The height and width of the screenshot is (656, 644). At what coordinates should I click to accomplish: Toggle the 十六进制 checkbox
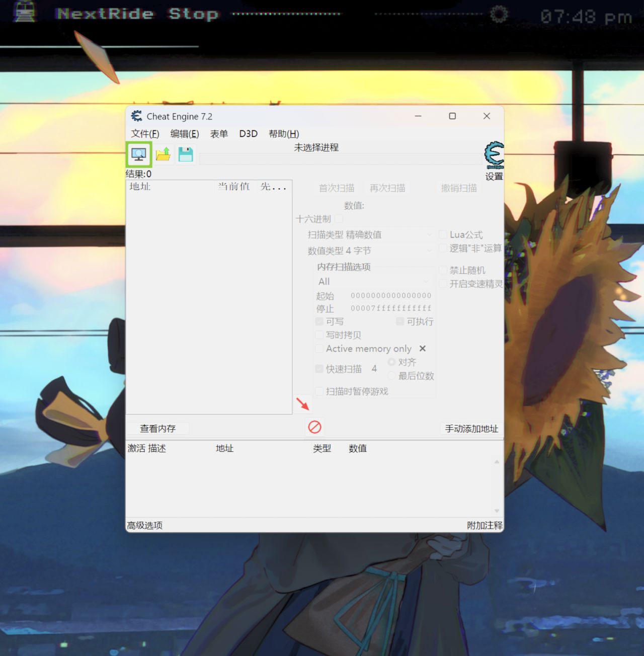point(339,219)
